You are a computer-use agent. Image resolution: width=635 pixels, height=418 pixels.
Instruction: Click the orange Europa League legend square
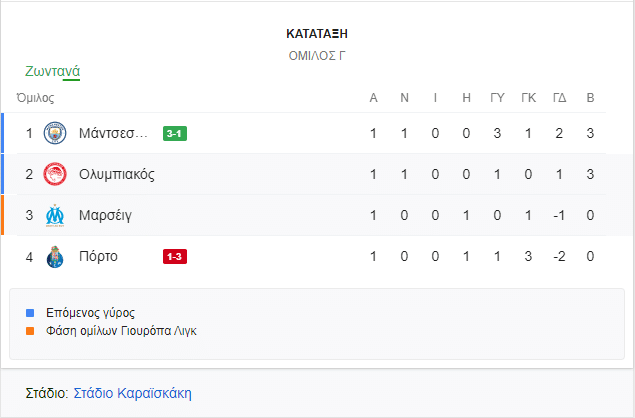coord(30,330)
